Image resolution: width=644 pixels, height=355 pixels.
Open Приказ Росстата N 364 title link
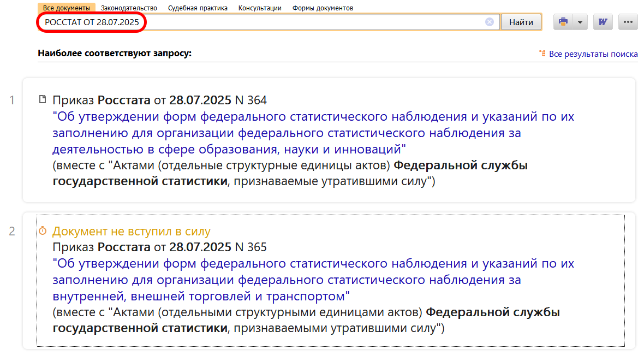[313, 133]
